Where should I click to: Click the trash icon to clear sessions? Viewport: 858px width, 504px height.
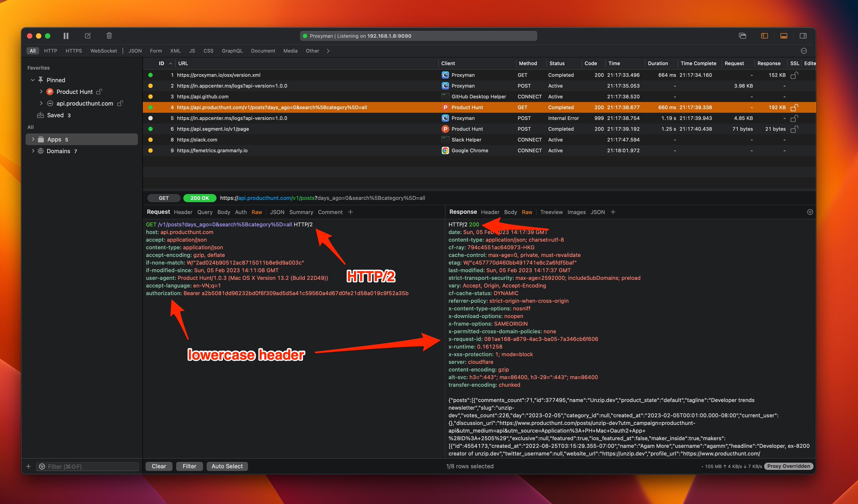click(109, 36)
